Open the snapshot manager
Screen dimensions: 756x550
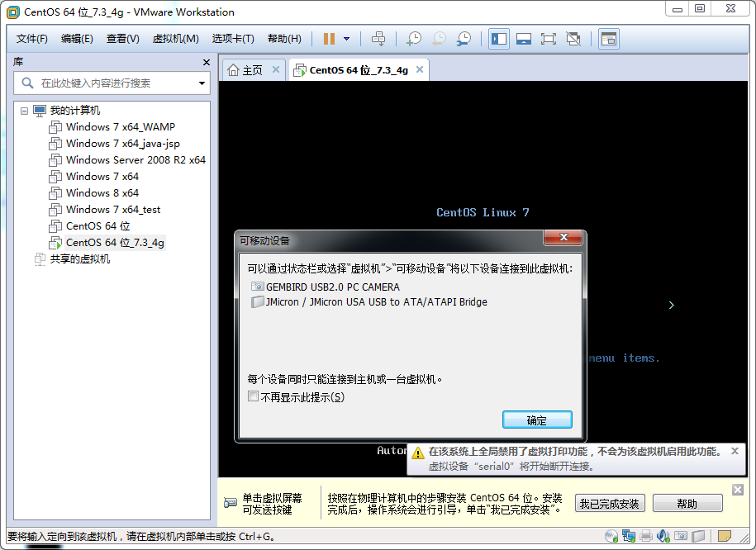pyautogui.click(x=464, y=39)
